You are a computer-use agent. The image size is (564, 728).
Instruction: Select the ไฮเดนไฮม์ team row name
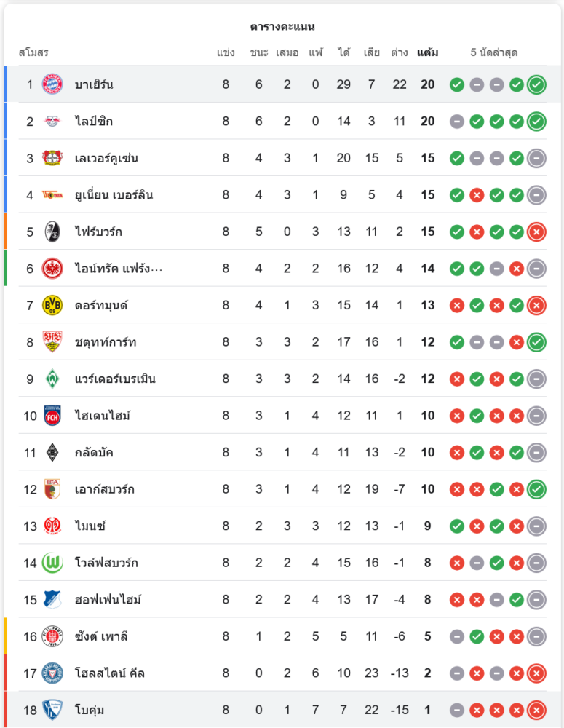click(103, 416)
